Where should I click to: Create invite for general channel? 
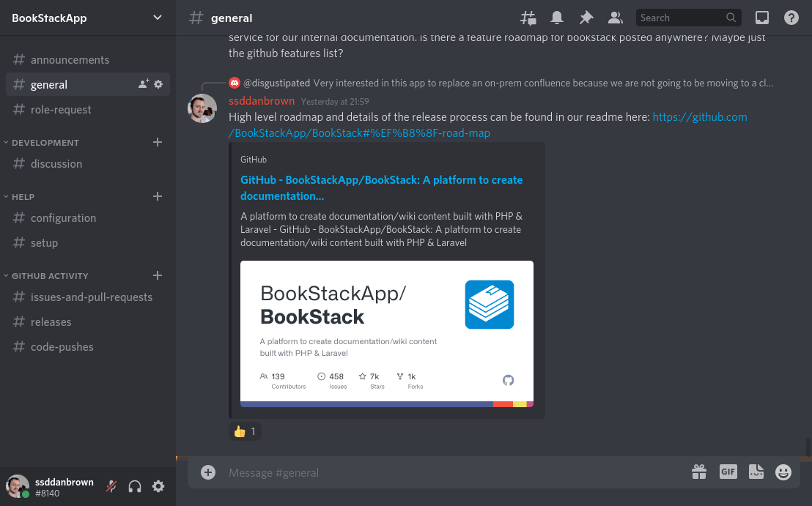coord(144,83)
